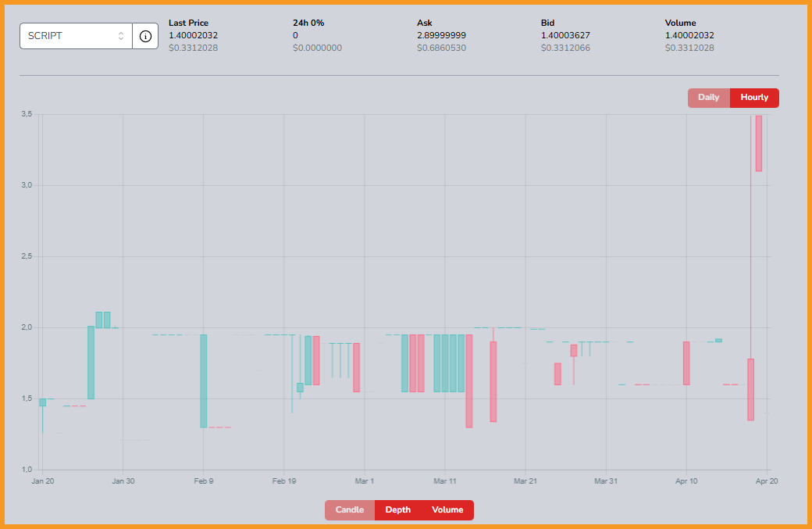Click the $0.0000000 value under 24h
Viewport: 812px width, 529px height.
click(x=317, y=48)
